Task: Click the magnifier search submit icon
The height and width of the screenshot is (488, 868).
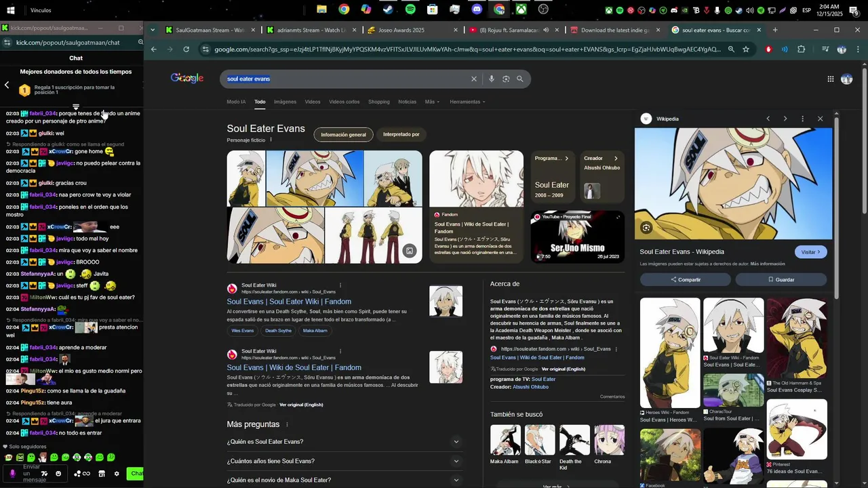Action: 520,79
